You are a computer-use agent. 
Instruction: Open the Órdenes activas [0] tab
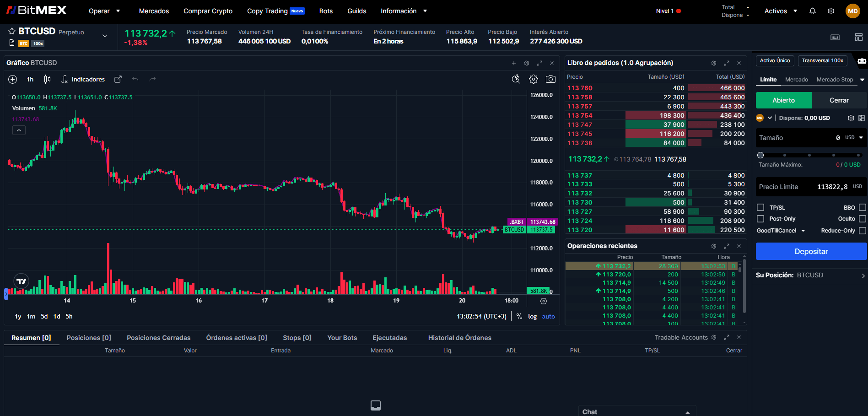tap(237, 338)
